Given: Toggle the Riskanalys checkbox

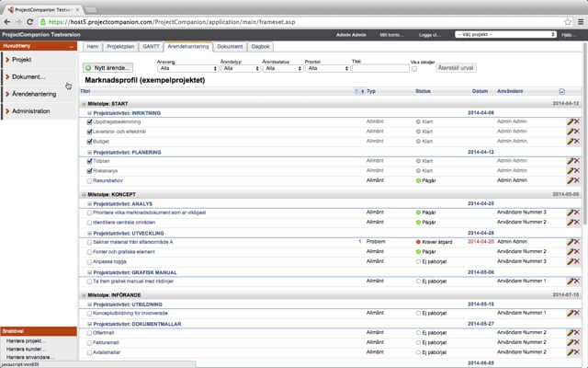Looking at the screenshot, I should coord(89,171).
